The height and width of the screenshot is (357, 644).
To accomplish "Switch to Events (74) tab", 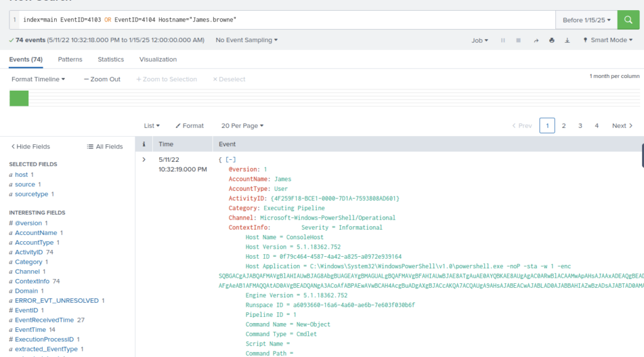I will pos(26,59).
